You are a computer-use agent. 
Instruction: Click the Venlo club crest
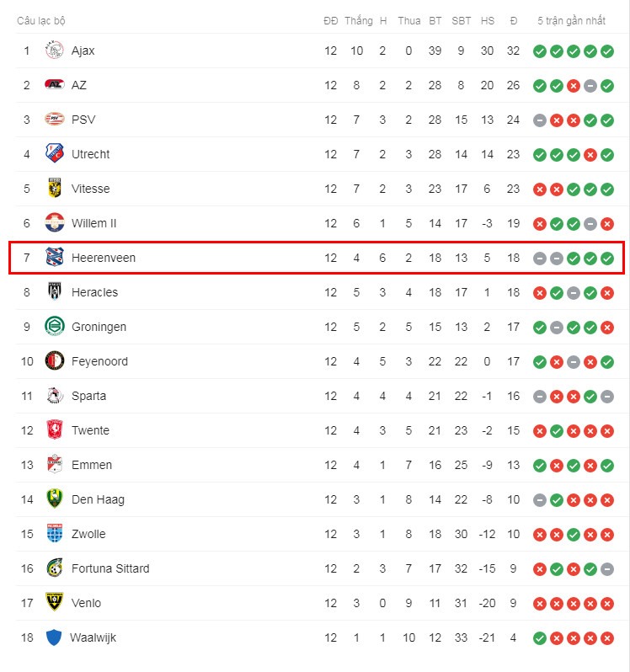tap(55, 602)
